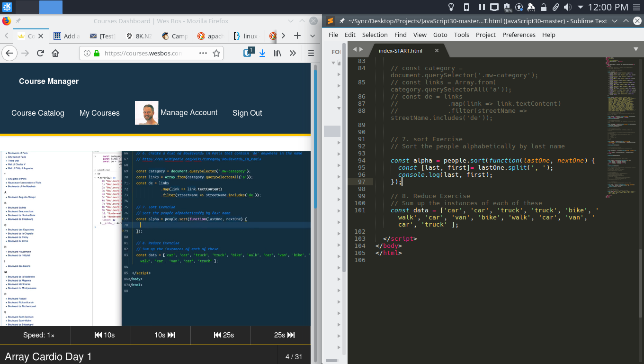Open Manage Account link

point(189,112)
